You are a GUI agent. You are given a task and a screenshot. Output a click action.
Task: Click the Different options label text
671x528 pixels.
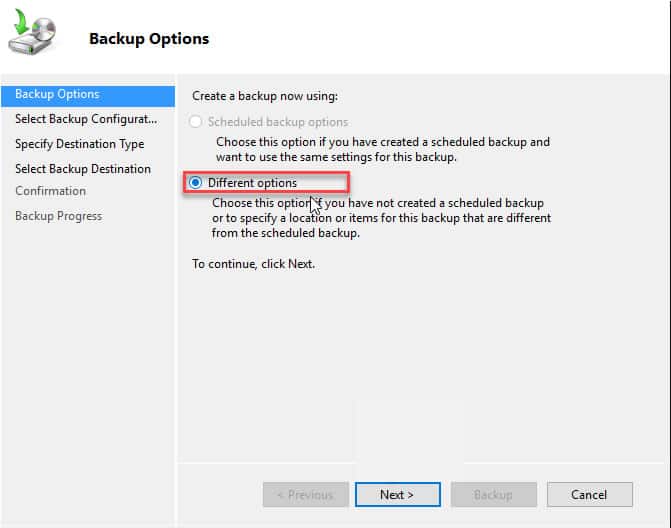[252, 183]
